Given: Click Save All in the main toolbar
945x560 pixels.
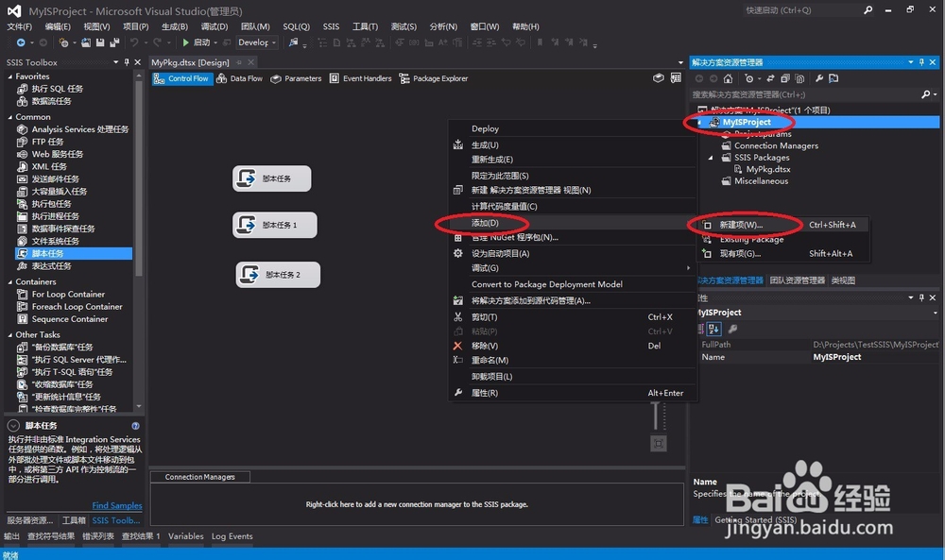Looking at the screenshot, I should [114, 42].
